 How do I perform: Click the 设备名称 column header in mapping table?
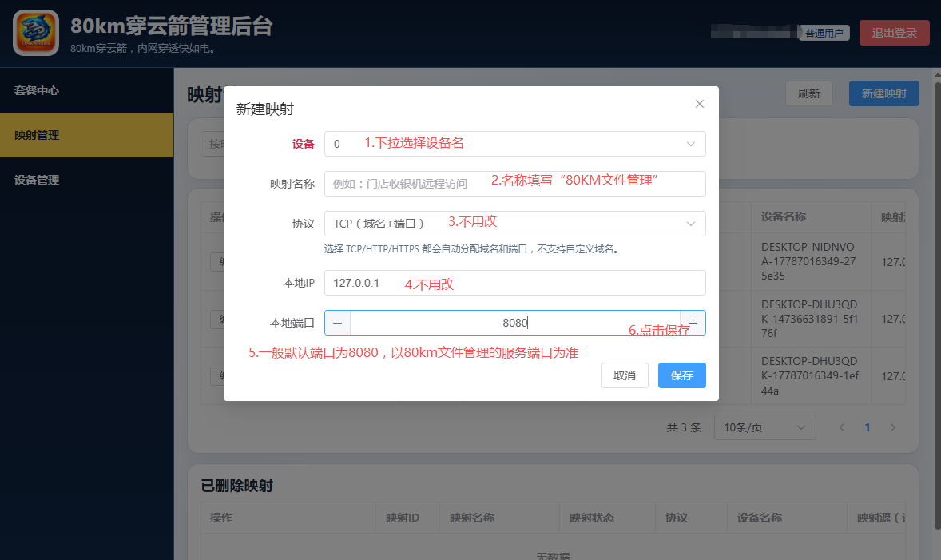pyautogui.click(x=783, y=216)
